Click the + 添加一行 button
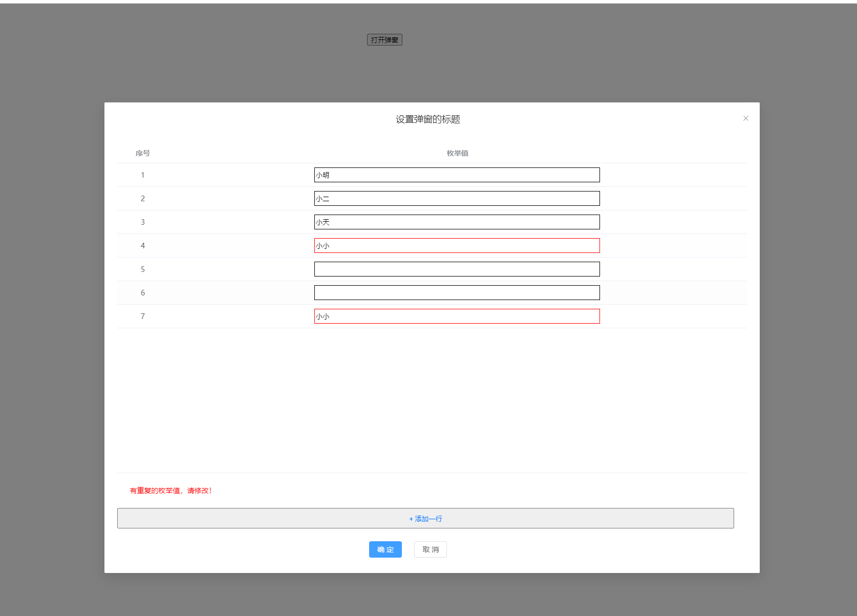 (425, 518)
